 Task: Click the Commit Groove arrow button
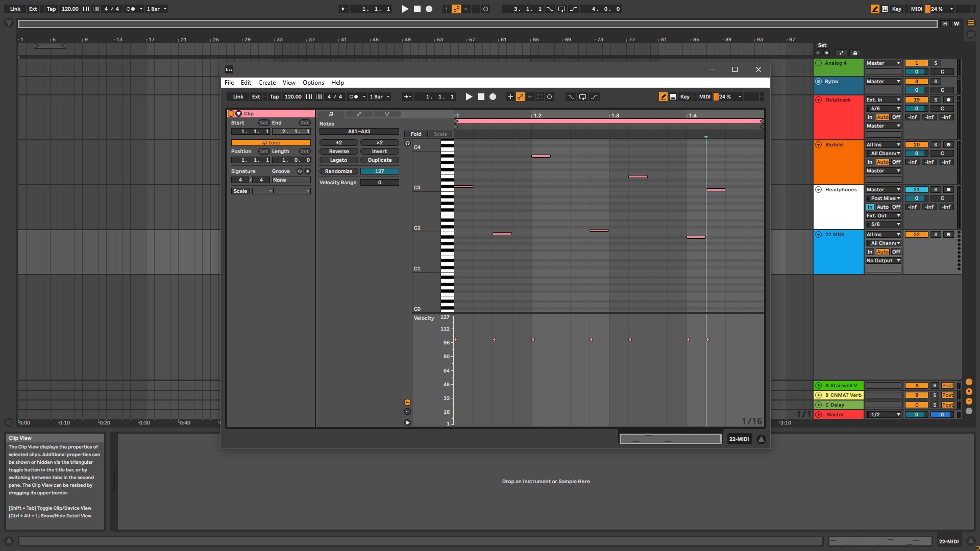[x=307, y=171]
